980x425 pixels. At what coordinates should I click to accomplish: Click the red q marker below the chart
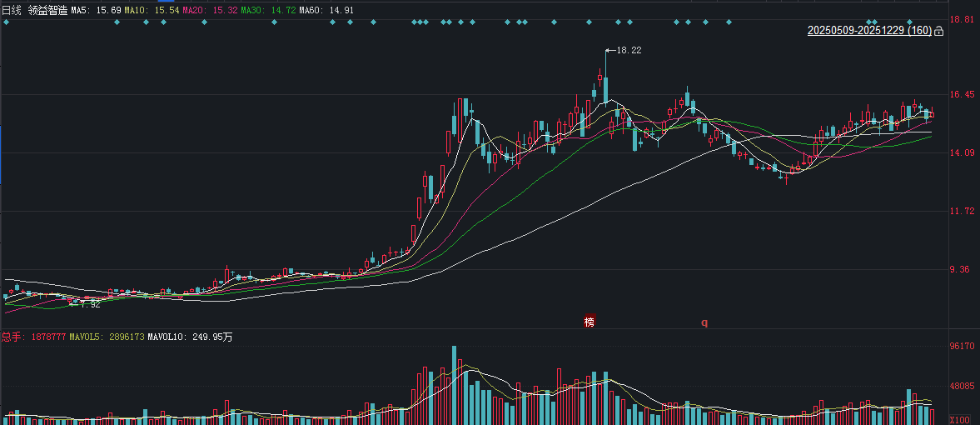[704, 322]
